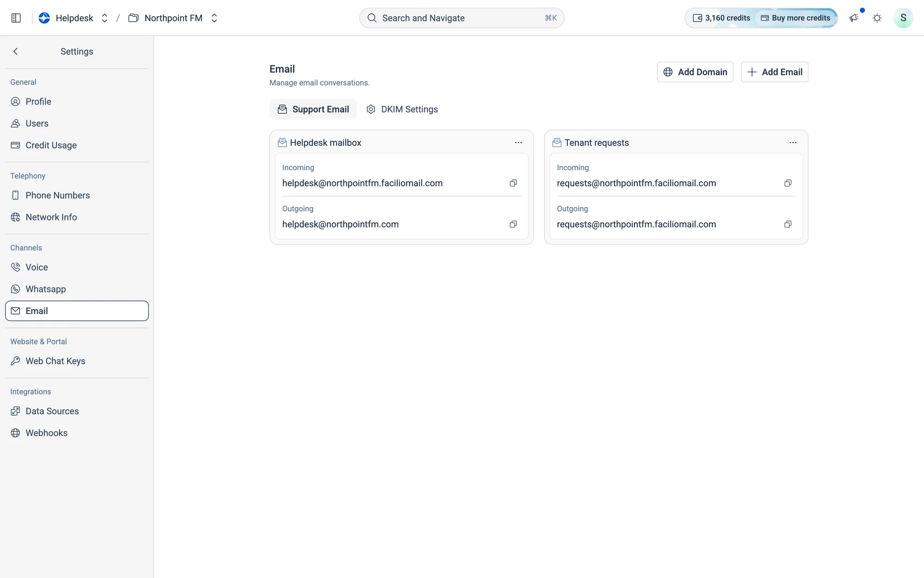Toggle light/dark theme sun icon
Screen dimensions: 924x578
point(877,18)
